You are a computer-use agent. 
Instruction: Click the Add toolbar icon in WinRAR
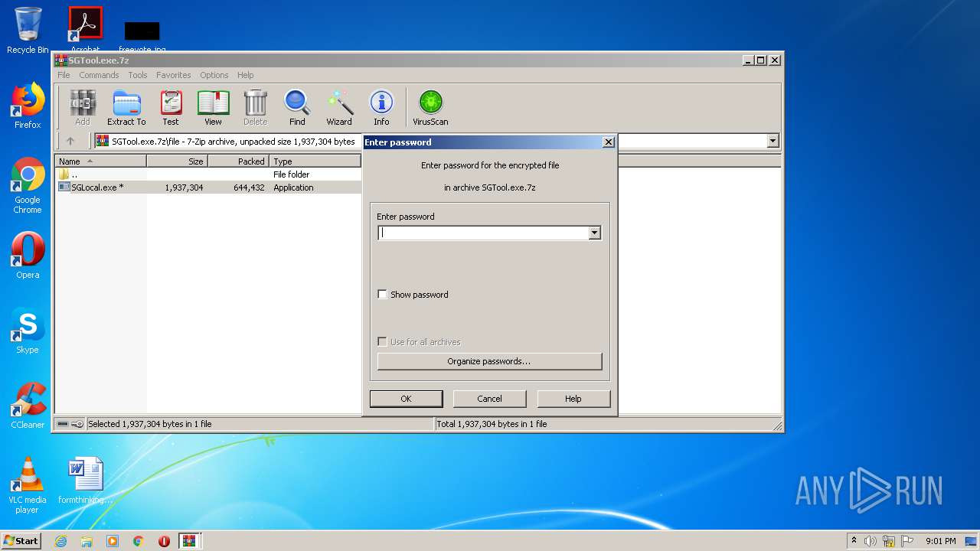pyautogui.click(x=83, y=108)
